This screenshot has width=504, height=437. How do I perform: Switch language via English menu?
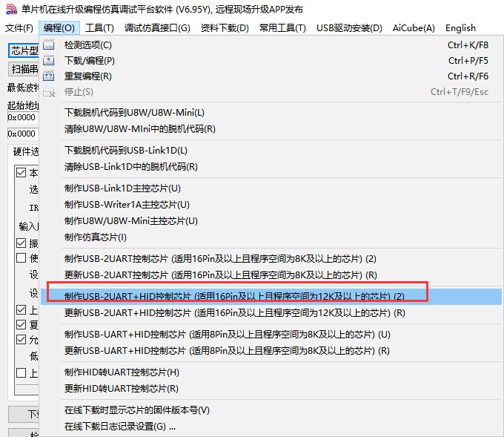(460, 28)
